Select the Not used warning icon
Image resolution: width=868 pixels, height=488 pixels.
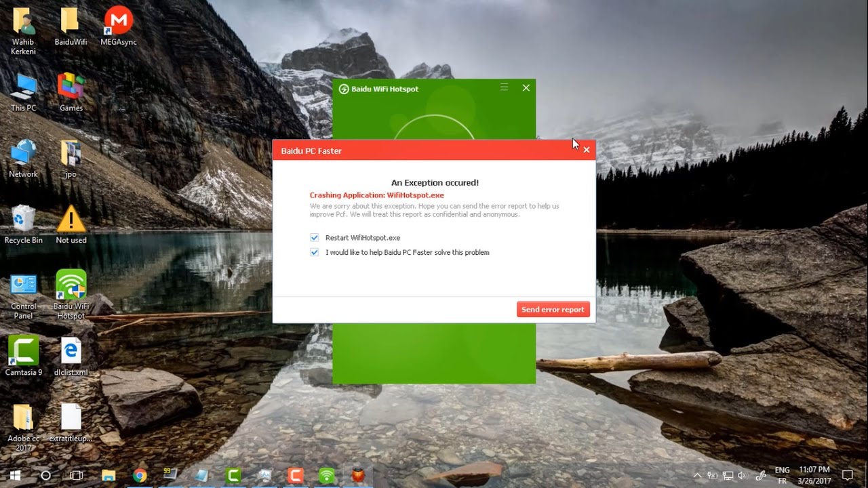(71, 225)
